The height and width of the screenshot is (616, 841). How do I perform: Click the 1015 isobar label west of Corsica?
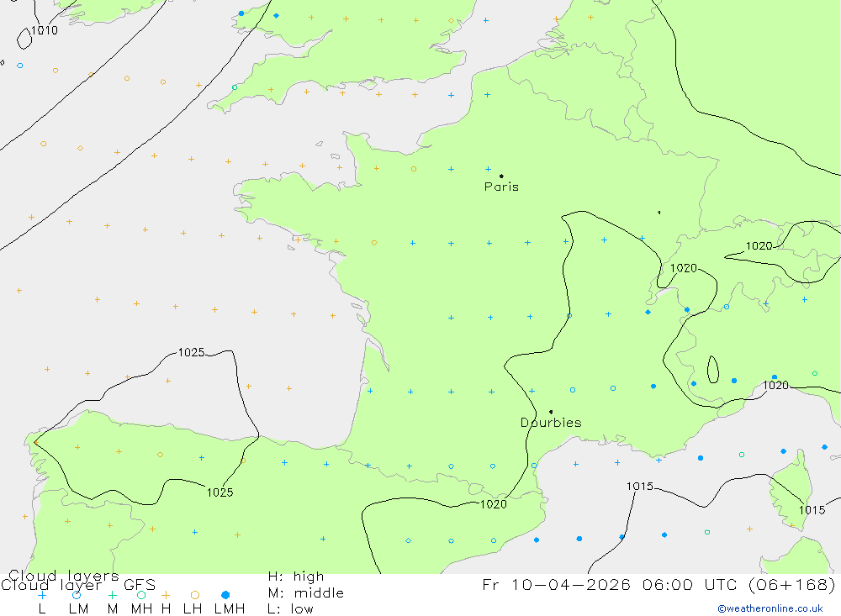(640, 487)
